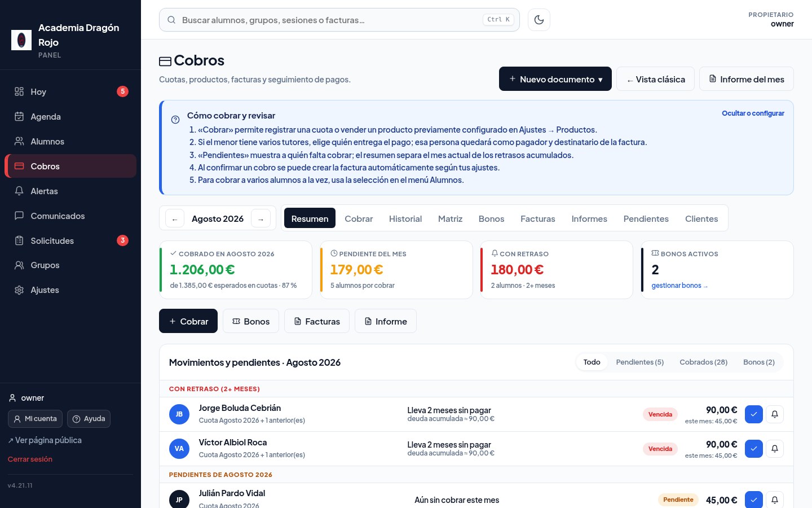Screen dimensions: 812x508
Task: Open Informe del mes
Action: 747,79
